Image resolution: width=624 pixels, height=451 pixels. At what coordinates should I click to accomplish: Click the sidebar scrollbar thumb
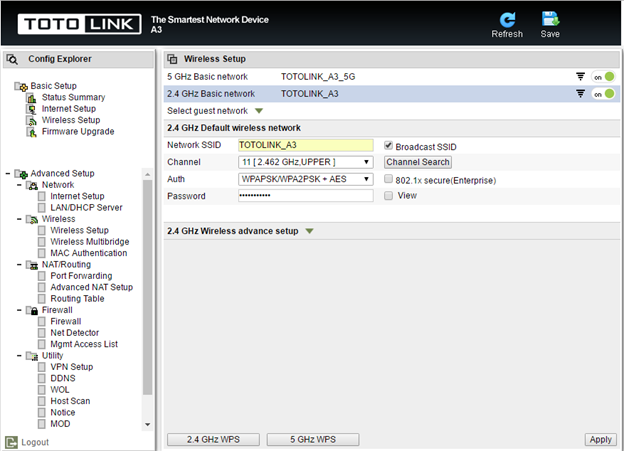coord(148,287)
